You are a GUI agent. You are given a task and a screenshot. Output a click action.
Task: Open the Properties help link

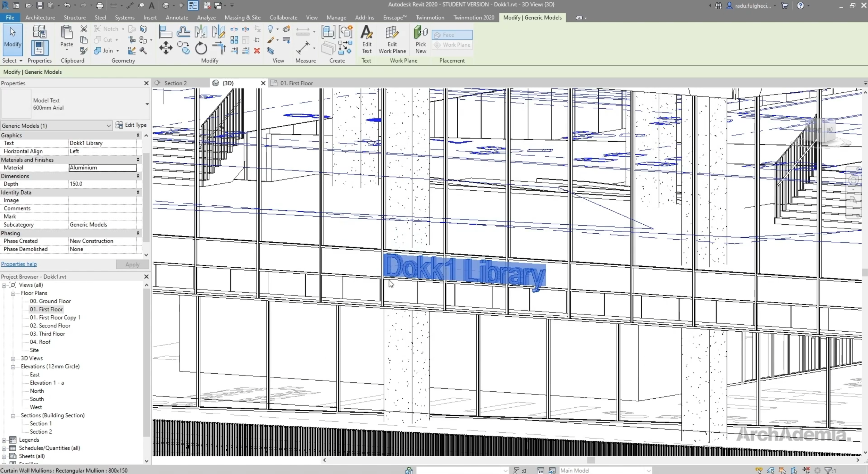click(x=19, y=264)
